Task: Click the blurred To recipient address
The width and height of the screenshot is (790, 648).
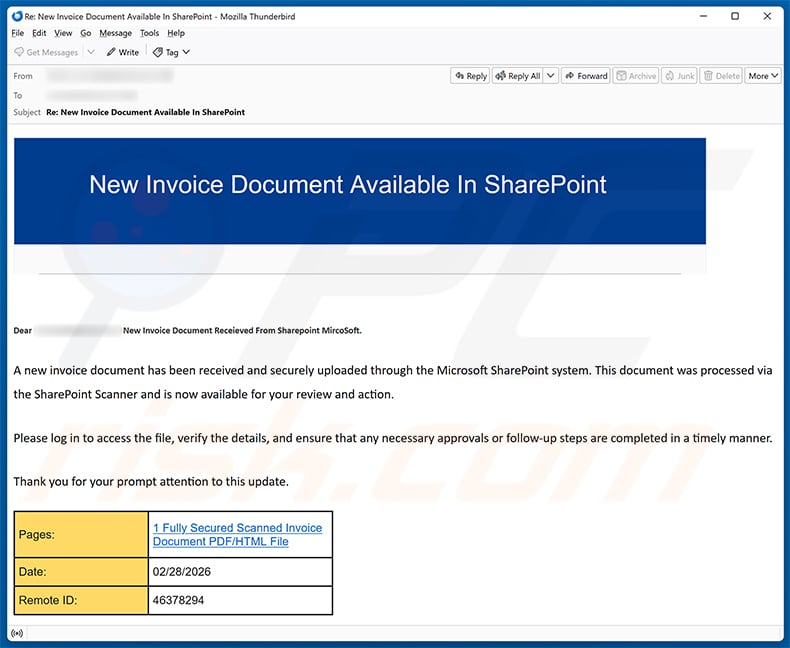Action: (92, 95)
